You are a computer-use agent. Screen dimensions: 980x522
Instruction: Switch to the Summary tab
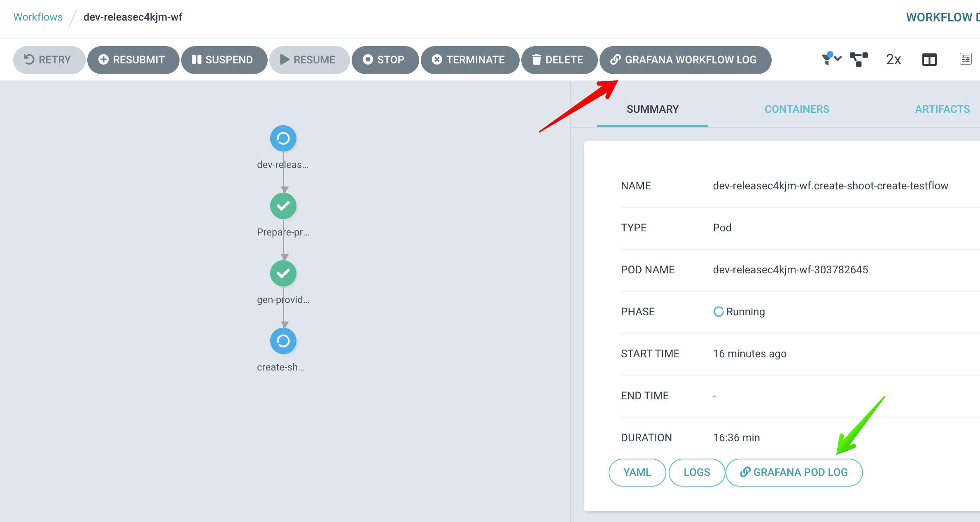(x=653, y=109)
